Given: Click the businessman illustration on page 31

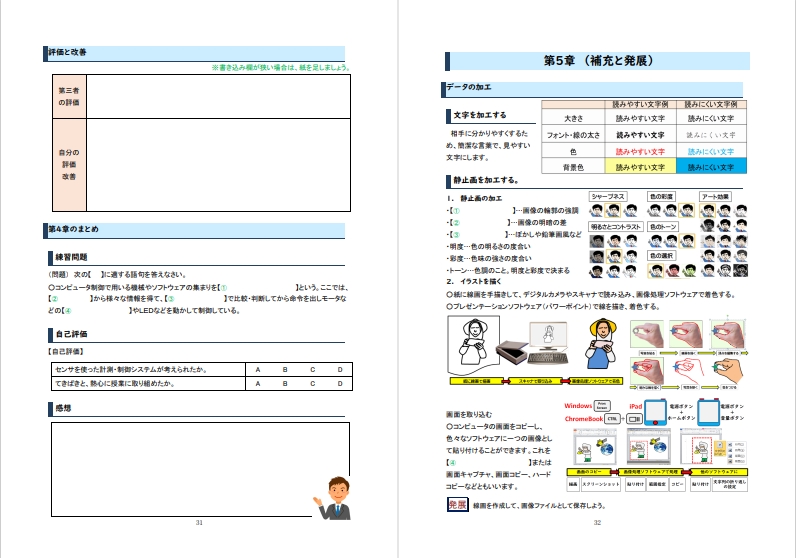Looking at the screenshot, I should pos(334,498).
